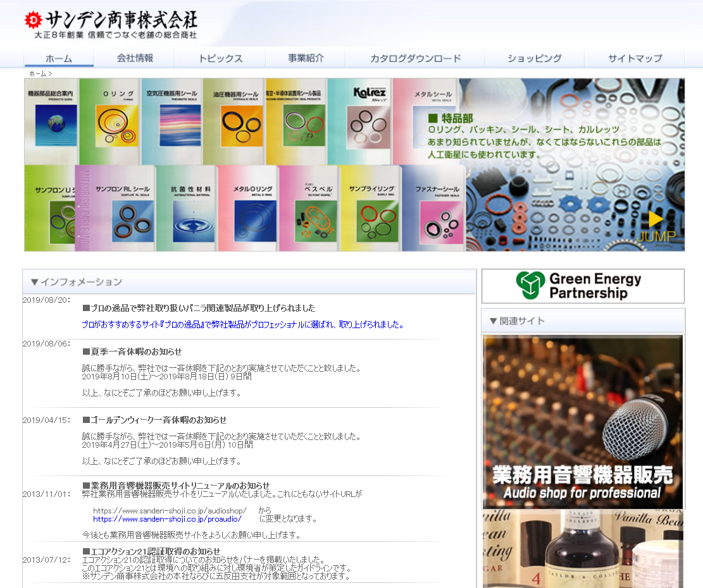Click the ホーム breadcrumb link
Viewport: 703px width, 588px height.
point(37,74)
